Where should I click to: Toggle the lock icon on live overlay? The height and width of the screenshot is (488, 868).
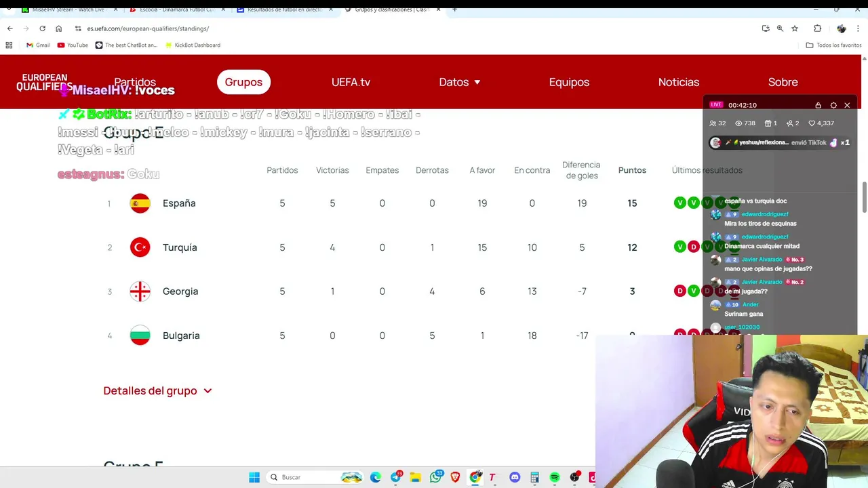click(818, 105)
